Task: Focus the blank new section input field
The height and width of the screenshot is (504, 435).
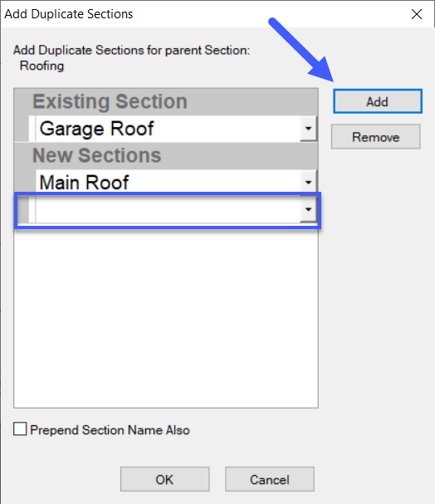Action: pyautogui.click(x=168, y=209)
